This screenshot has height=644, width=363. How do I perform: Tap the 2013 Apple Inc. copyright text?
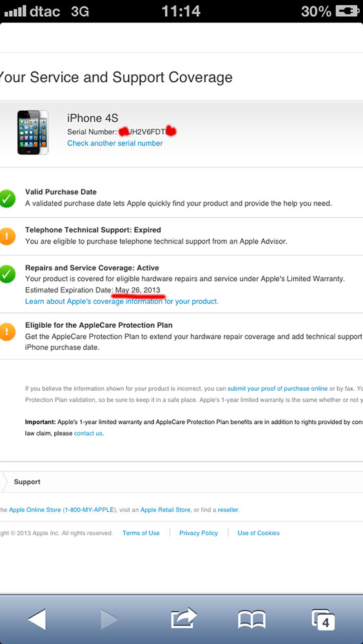(57, 533)
